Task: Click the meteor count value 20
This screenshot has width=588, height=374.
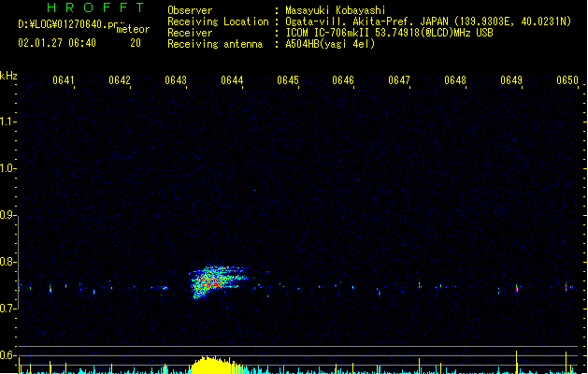Action: click(x=136, y=43)
